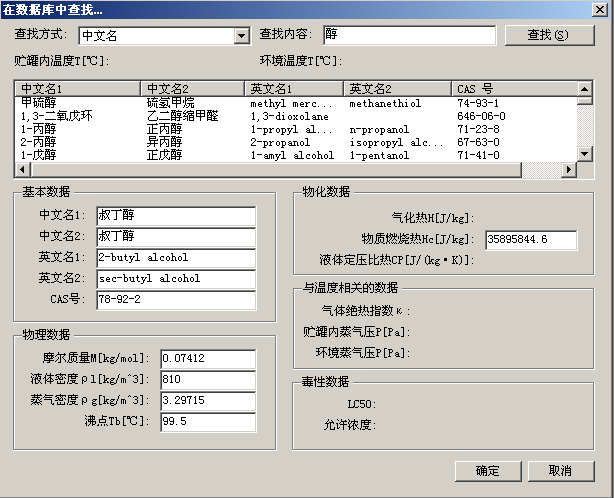This screenshot has width=614, height=498.
Task: Click the CAS号 field showing 78-92-2
Action: (x=176, y=300)
